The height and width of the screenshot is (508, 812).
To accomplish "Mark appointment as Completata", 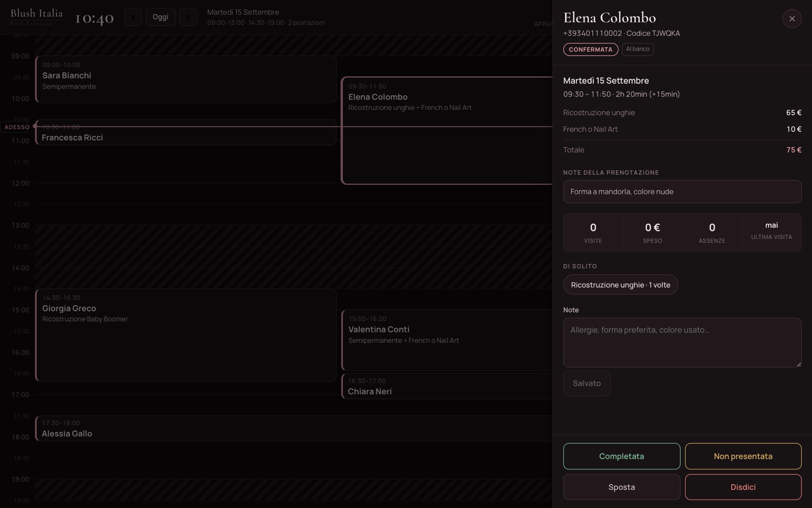I will 621,456.
